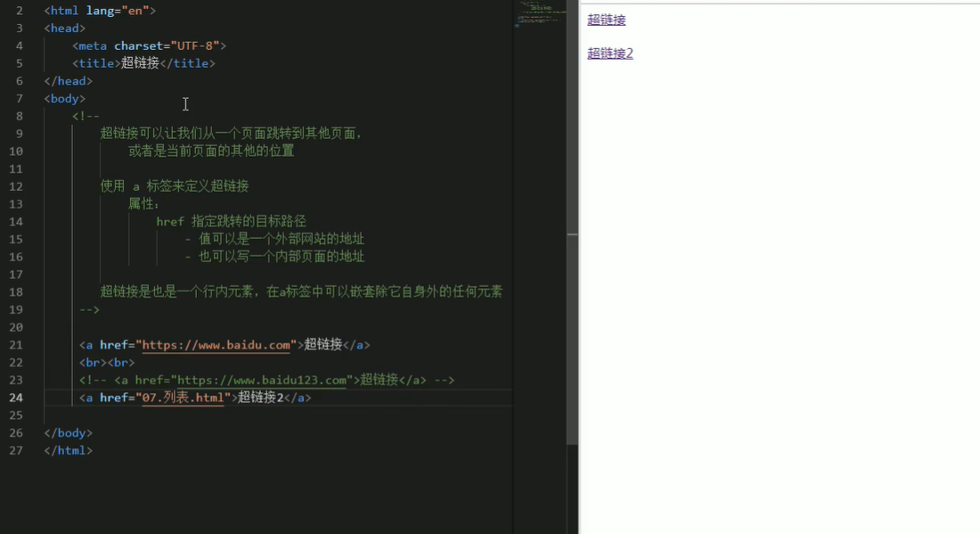Open the 超链接2 link in the preview
This screenshot has width=980, height=534.
610,53
